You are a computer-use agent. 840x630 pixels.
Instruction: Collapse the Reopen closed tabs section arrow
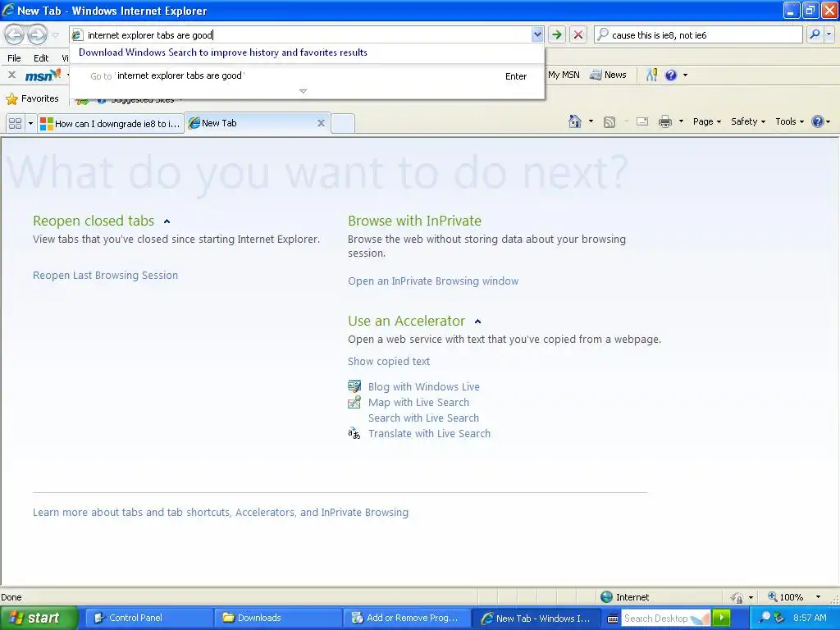point(167,221)
